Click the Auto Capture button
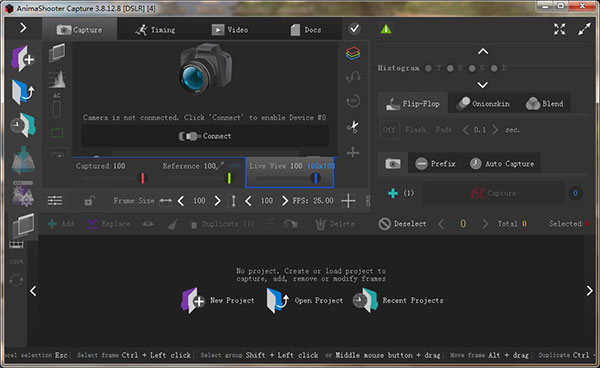Viewport: 600px width, 368px height. 502,164
